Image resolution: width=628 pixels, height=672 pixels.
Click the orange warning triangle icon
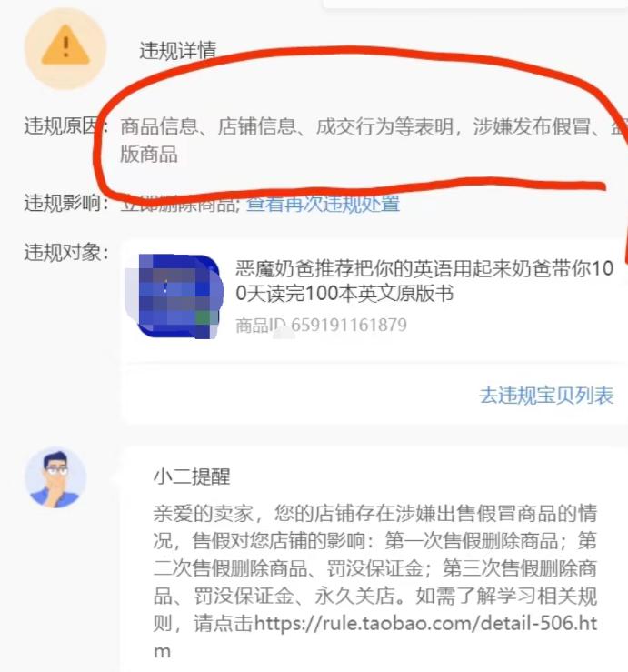[x=65, y=46]
